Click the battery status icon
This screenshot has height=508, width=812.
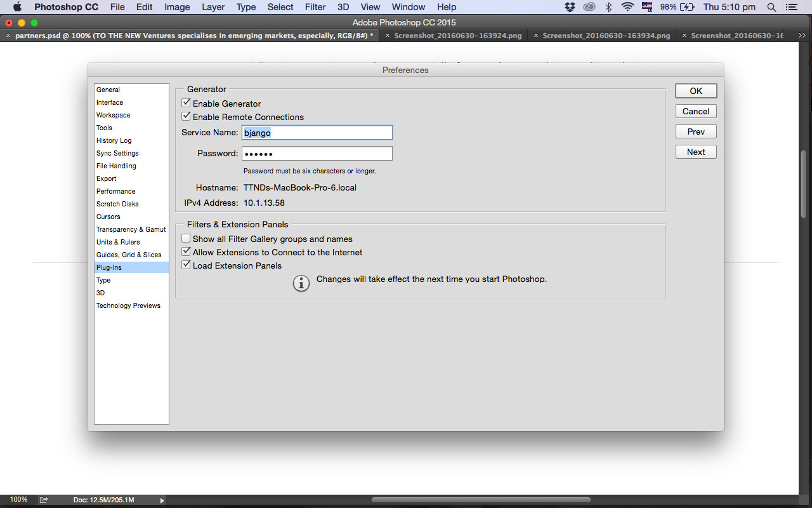pos(686,7)
